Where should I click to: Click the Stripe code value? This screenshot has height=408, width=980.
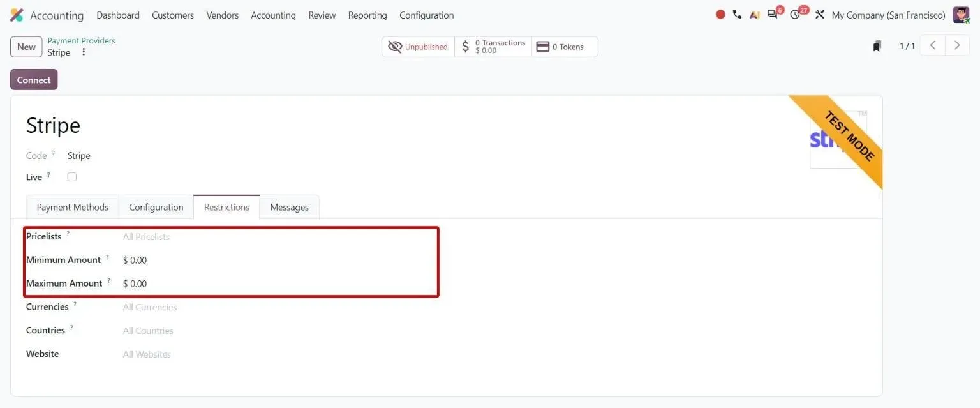pyautogui.click(x=79, y=156)
